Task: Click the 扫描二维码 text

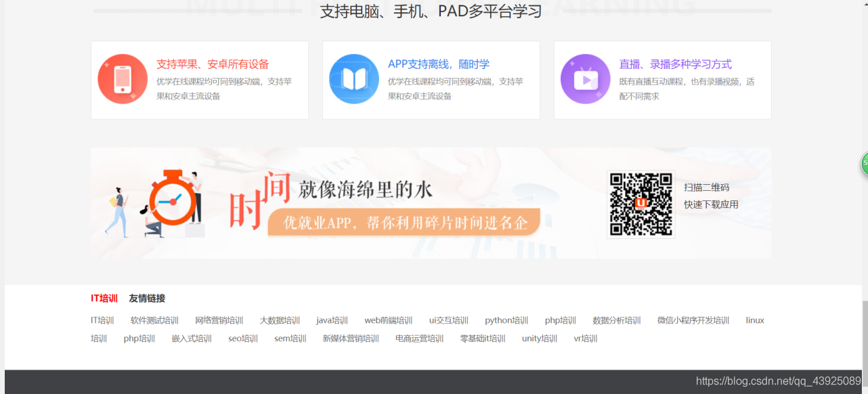Action: pos(707,188)
